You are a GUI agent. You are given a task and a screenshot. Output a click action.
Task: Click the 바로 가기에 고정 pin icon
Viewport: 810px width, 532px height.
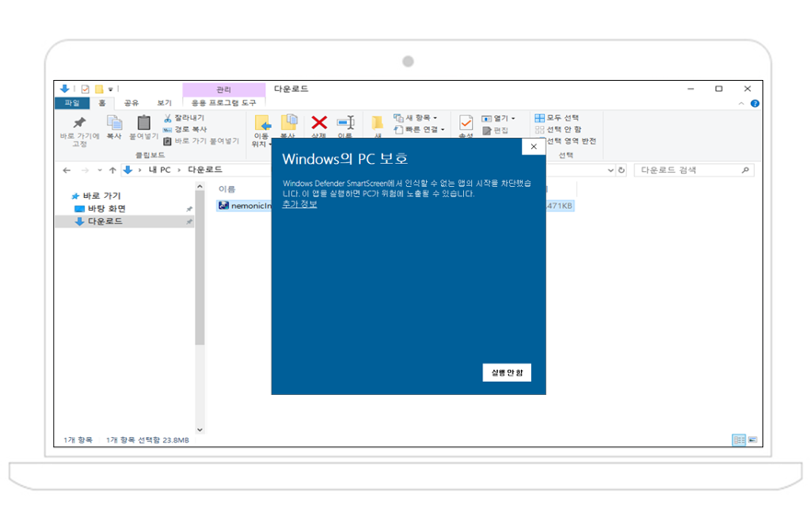pyautogui.click(x=79, y=123)
